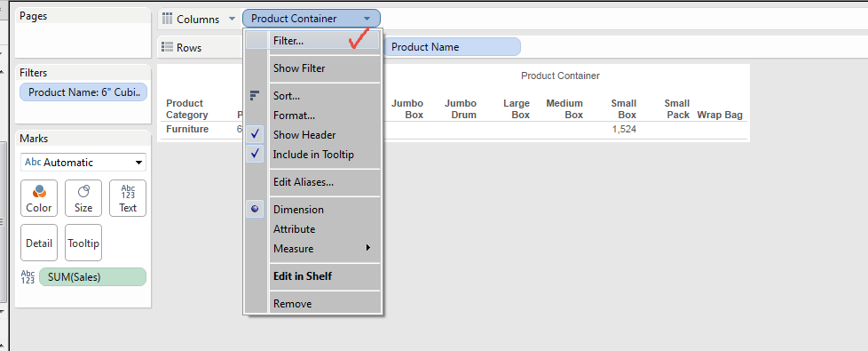Click the Small Pack column header
Screen dimensions: 868x351
[677, 109]
